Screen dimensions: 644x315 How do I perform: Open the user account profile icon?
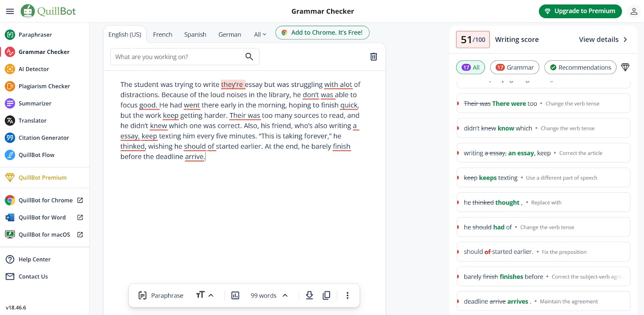coord(634,11)
